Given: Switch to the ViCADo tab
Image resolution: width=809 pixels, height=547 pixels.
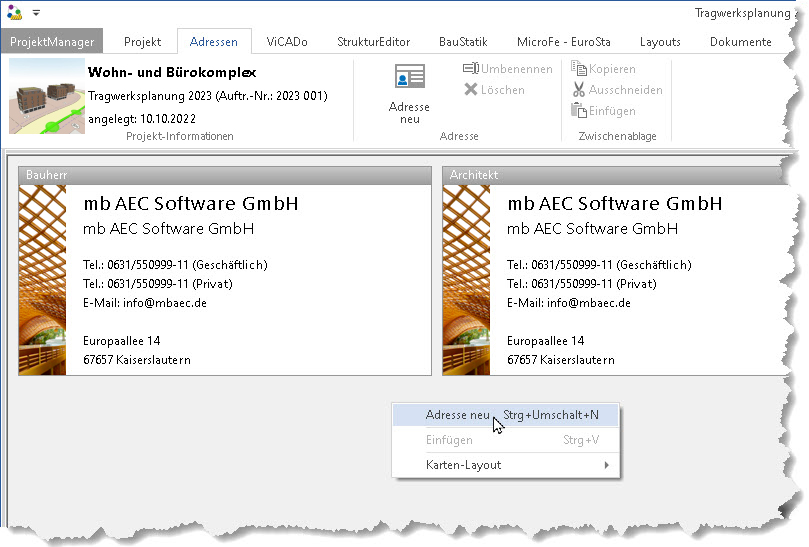Looking at the screenshot, I should pyautogui.click(x=287, y=42).
